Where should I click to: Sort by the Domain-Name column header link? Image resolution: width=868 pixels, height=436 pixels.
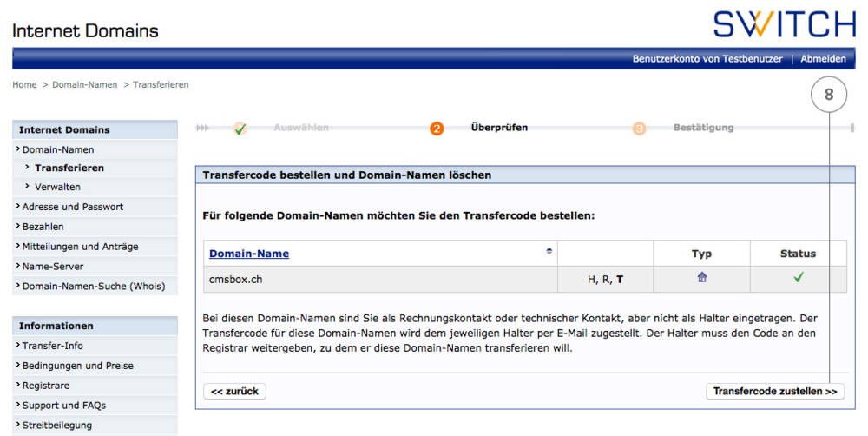tap(249, 254)
